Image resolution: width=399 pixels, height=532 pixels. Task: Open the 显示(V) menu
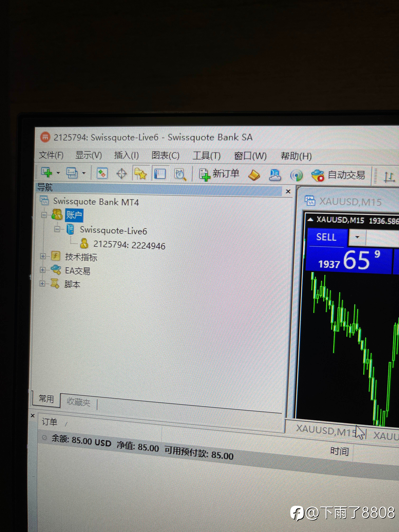pyautogui.click(x=89, y=155)
